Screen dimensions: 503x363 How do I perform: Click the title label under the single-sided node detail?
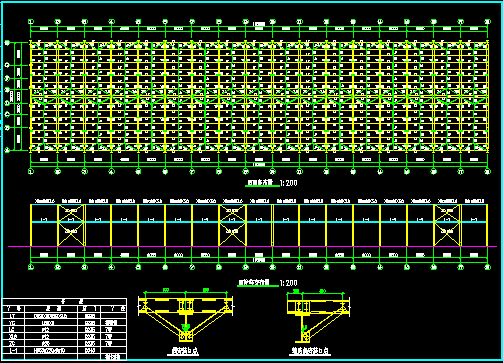point(310,351)
